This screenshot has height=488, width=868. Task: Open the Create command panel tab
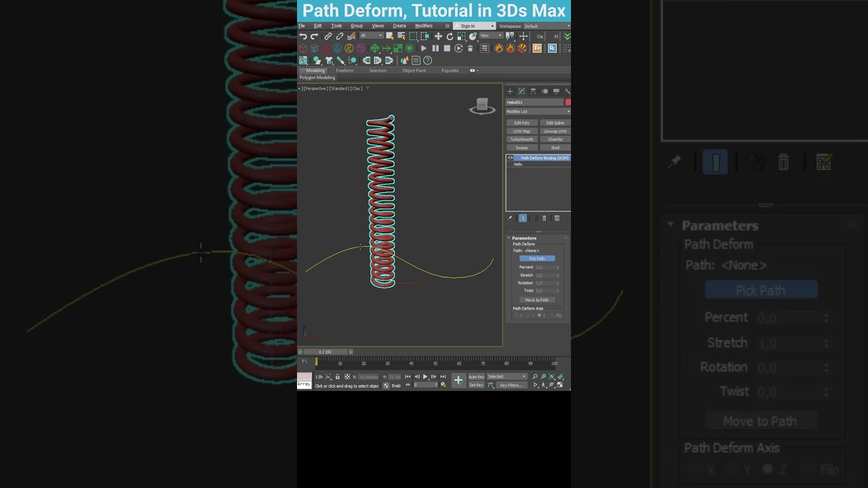coord(510,91)
